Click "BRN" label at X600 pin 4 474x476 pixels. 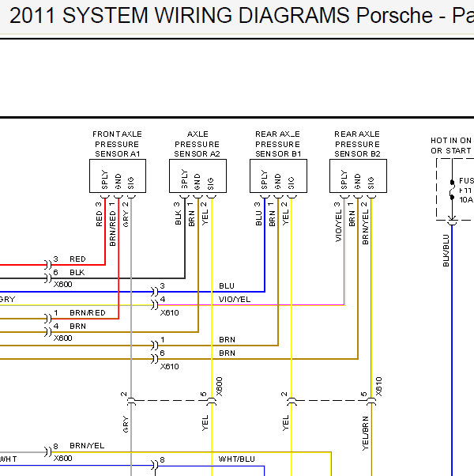coord(77,327)
